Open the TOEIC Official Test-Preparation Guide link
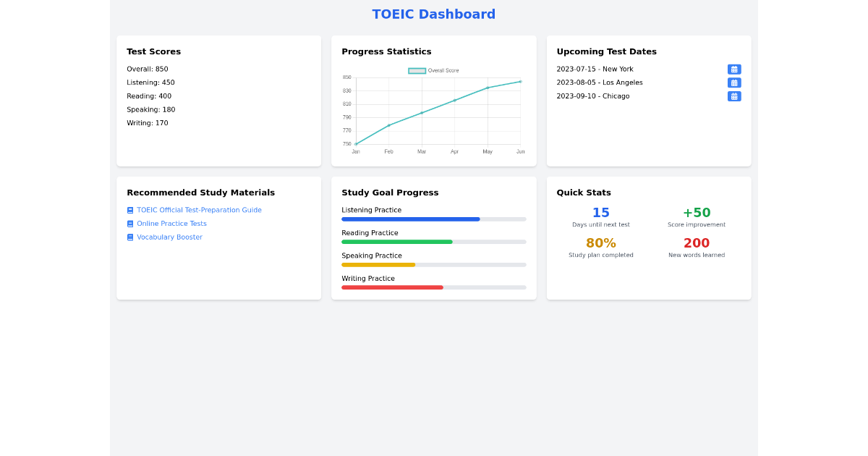868x456 pixels. coord(197,210)
